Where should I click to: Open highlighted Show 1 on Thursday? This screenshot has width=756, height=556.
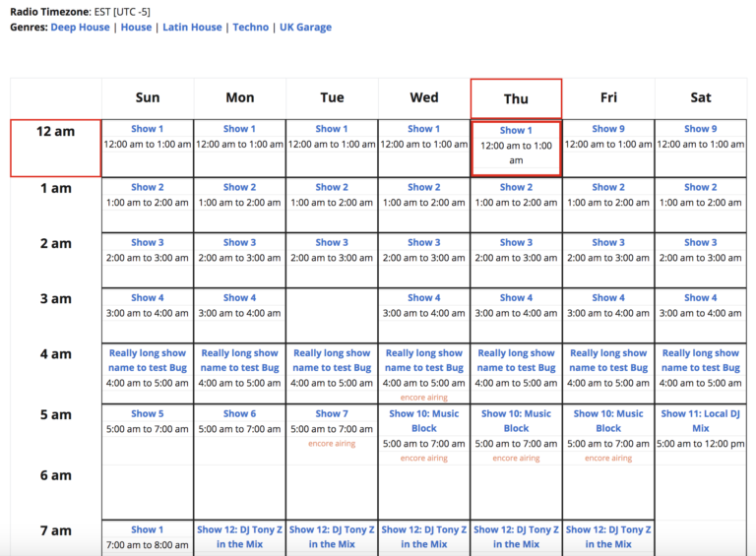[516, 130]
